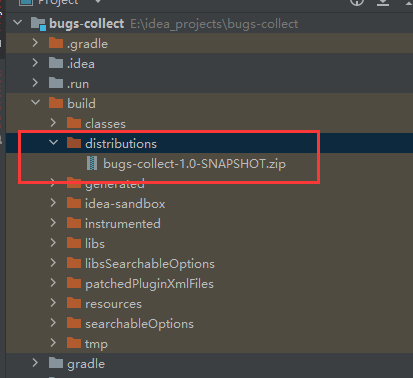This screenshot has height=378, width=413.
Task: Expand the libs folder
Action: tap(53, 243)
